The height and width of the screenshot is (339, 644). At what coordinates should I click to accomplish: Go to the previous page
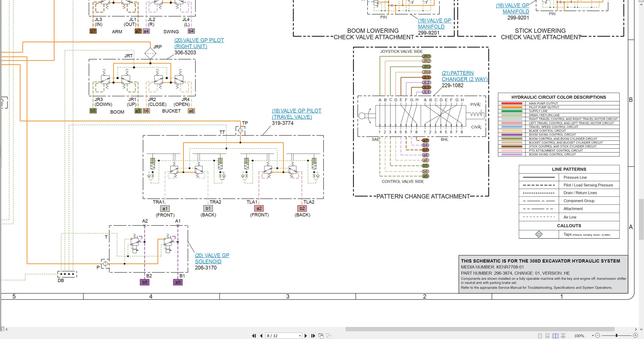[x=261, y=336]
